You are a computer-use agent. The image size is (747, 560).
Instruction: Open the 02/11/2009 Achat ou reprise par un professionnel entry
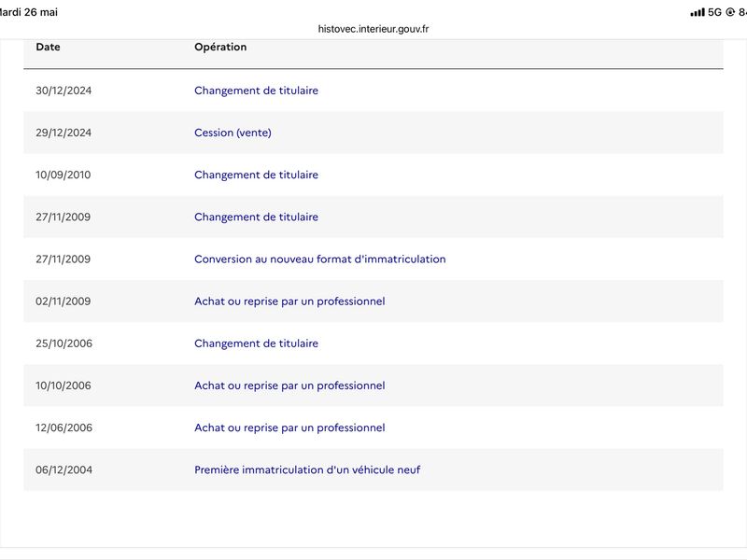click(x=289, y=301)
